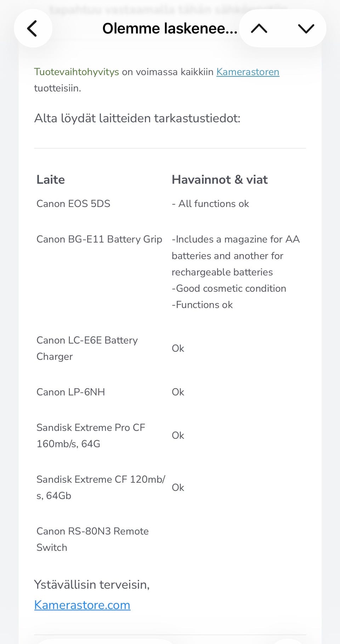The height and width of the screenshot is (644, 340).
Task: Tap the 'Havainnot & viat' column header
Action: click(220, 180)
